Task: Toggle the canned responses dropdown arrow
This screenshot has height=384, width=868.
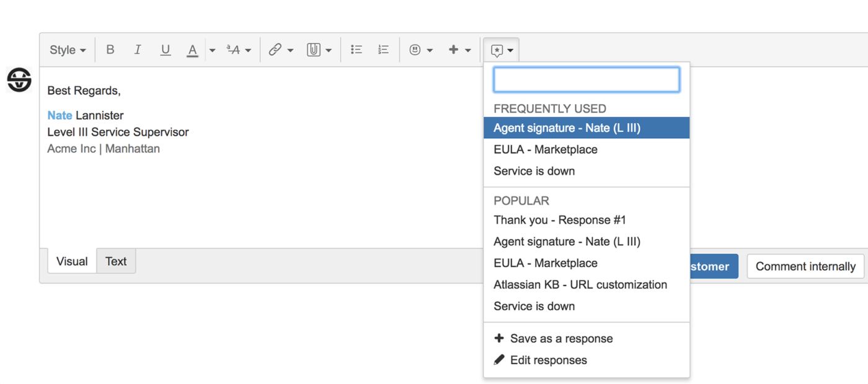Action: coord(510,50)
